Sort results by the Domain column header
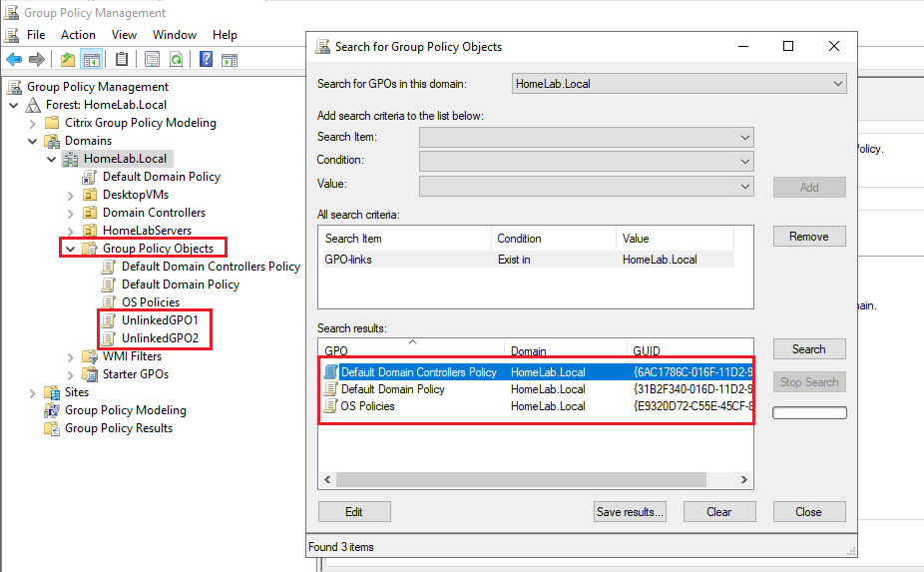Viewport: 924px width, 572px height. tap(565, 350)
